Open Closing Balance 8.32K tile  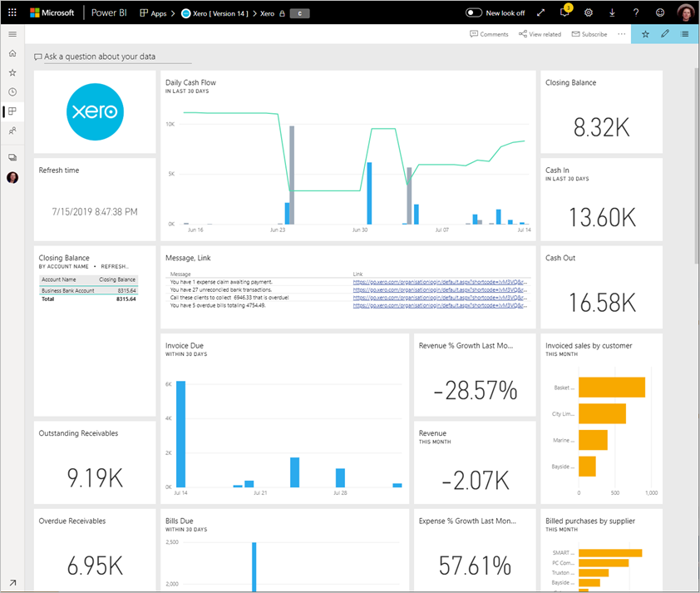601,111
